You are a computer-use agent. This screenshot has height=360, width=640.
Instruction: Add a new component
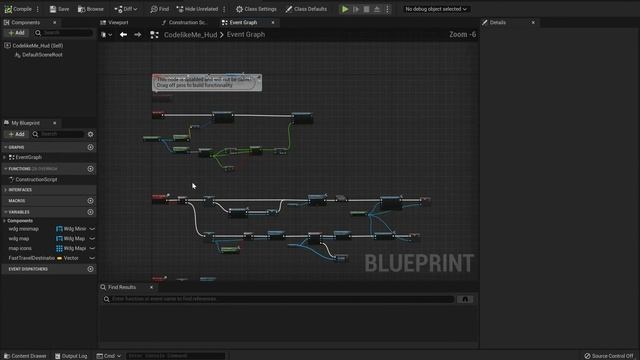pyautogui.click(x=16, y=33)
